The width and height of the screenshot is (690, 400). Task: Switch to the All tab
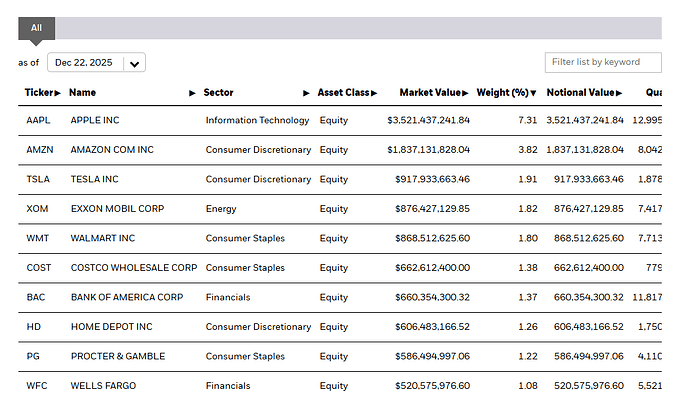[36, 28]
